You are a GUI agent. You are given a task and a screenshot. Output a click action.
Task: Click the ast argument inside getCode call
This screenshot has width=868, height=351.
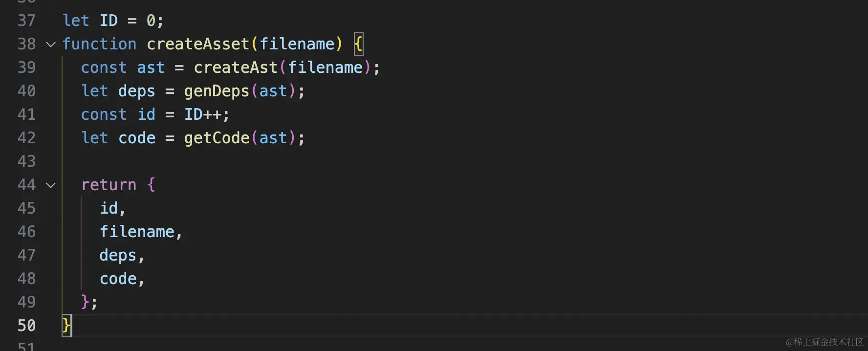point(273,138)
